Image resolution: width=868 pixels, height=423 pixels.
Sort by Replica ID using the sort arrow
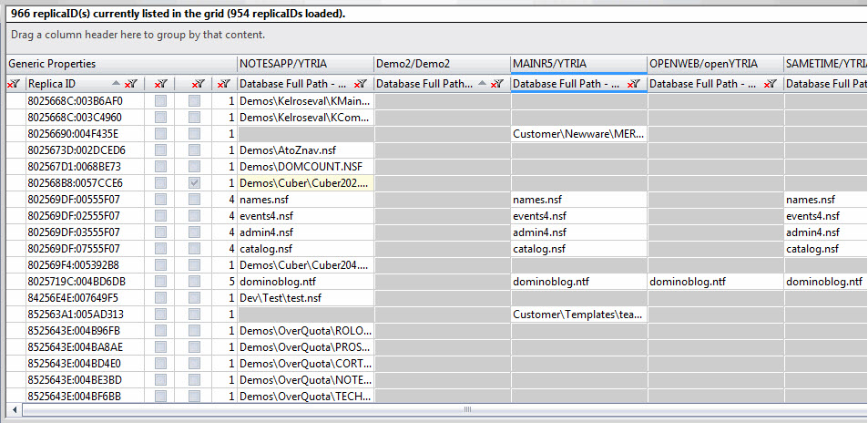click(x=116, y=84)
